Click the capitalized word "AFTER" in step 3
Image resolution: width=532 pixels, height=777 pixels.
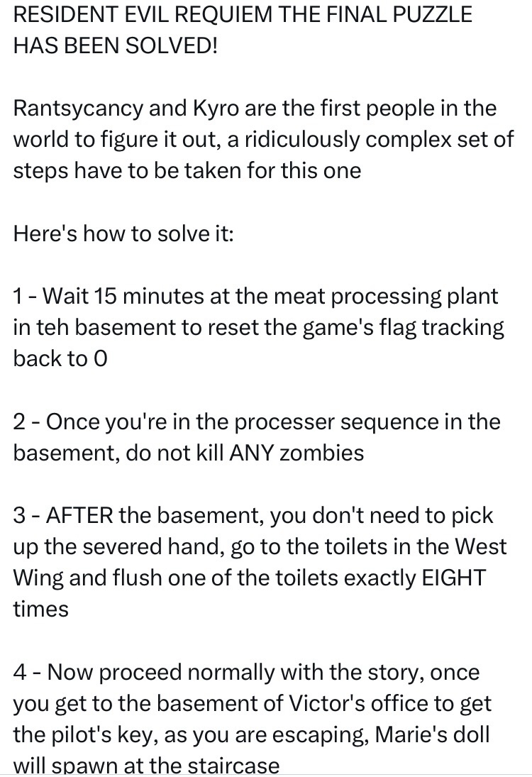point(79,515)
